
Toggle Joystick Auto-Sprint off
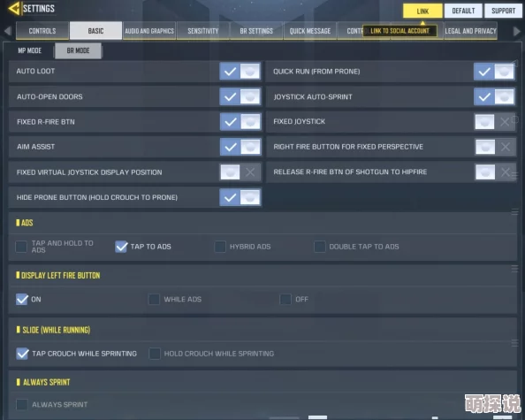click(x=494, y=96)
